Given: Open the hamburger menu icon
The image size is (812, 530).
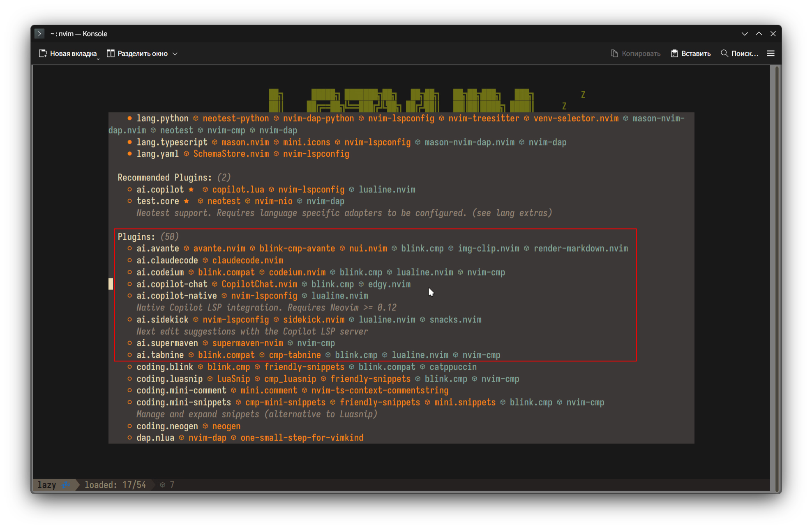Looking at the screenshot, I should click(770, 53).
